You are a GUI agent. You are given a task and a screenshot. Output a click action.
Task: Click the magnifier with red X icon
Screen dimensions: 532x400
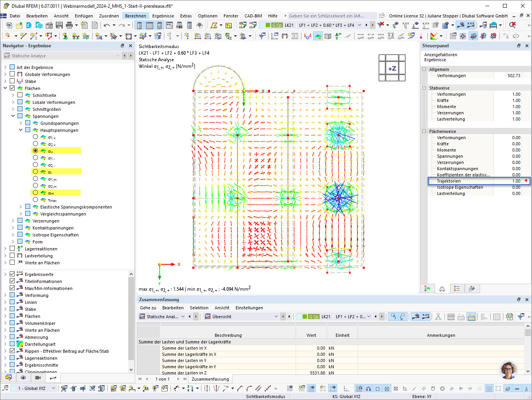(513, 25)
